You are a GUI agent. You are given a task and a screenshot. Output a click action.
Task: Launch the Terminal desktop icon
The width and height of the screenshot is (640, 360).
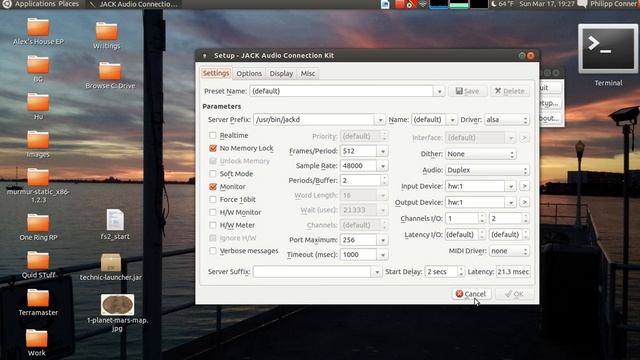[x=608, y=49]
